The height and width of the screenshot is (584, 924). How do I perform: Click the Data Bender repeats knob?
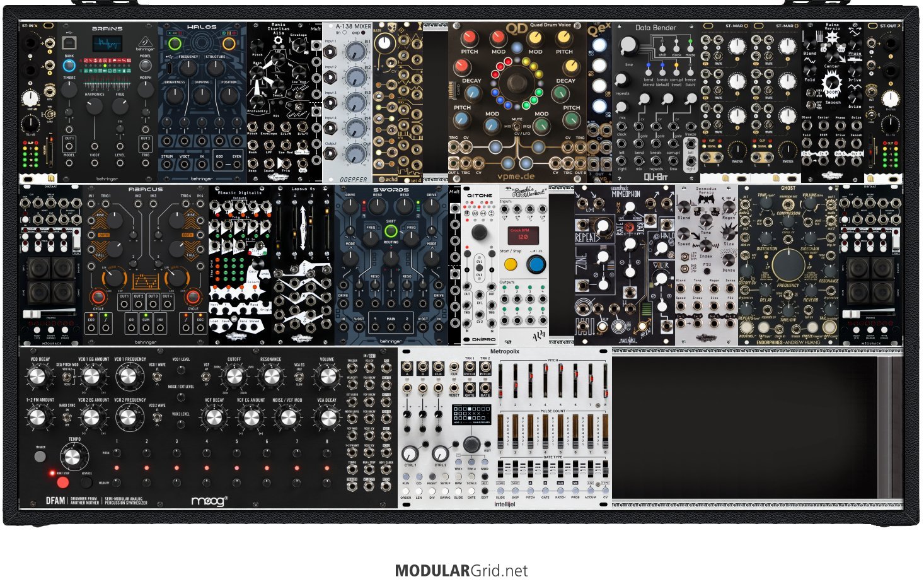(x=621, y=79)
